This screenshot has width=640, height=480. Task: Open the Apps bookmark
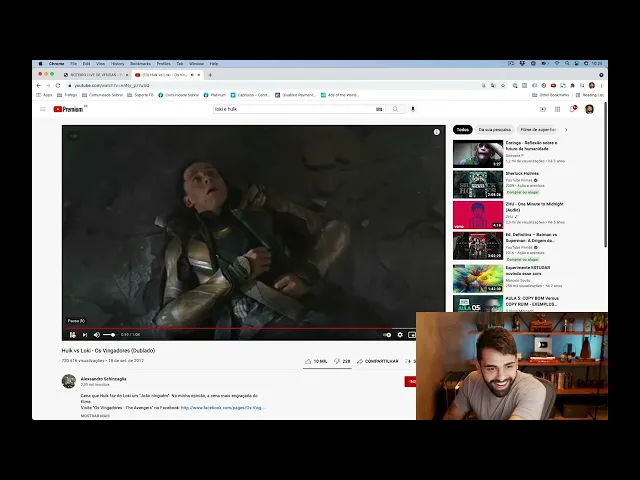(44, 95)
